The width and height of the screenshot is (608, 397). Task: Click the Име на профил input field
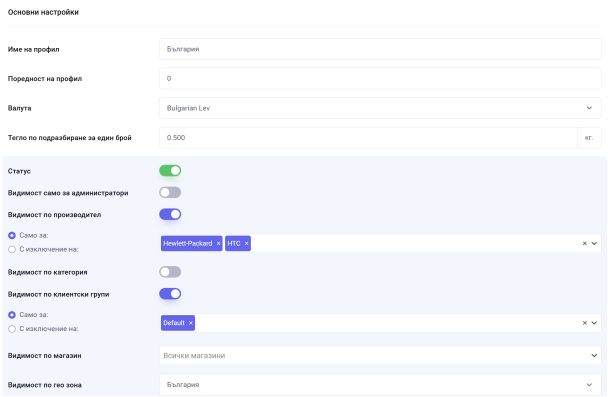point(380,49)
